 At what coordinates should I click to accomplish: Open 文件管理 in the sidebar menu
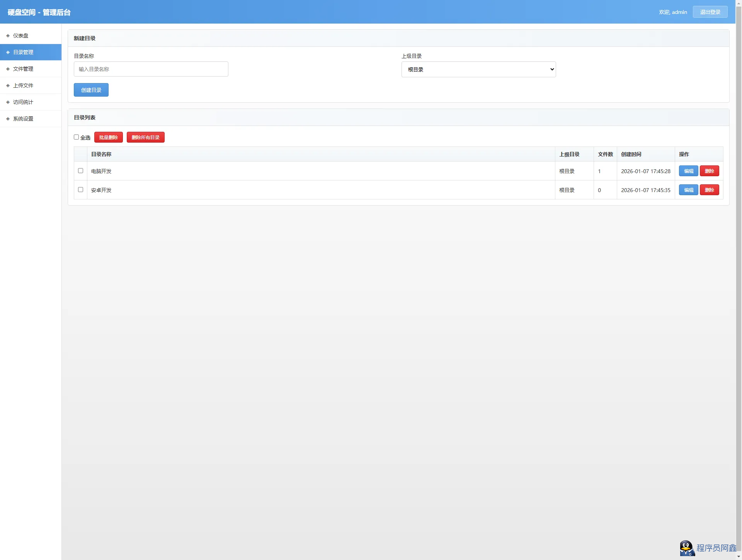coord(23,69)
